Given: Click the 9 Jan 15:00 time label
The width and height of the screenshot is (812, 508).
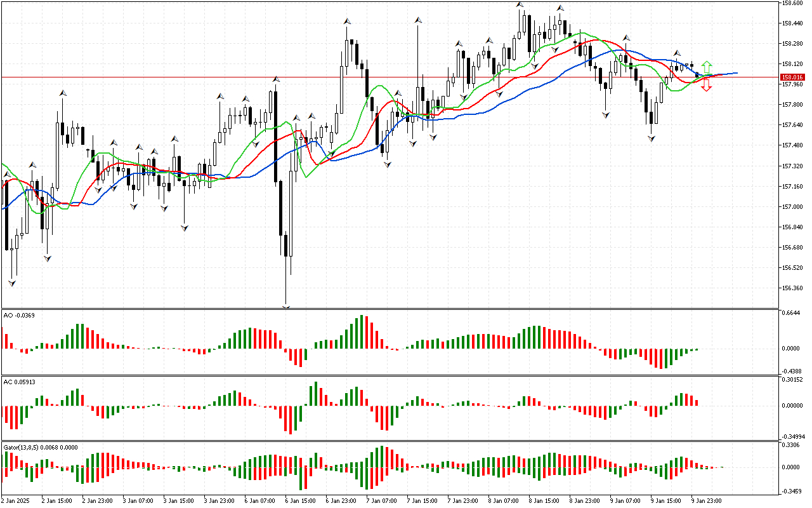Looking at the screenshot, I should point(665,500).
